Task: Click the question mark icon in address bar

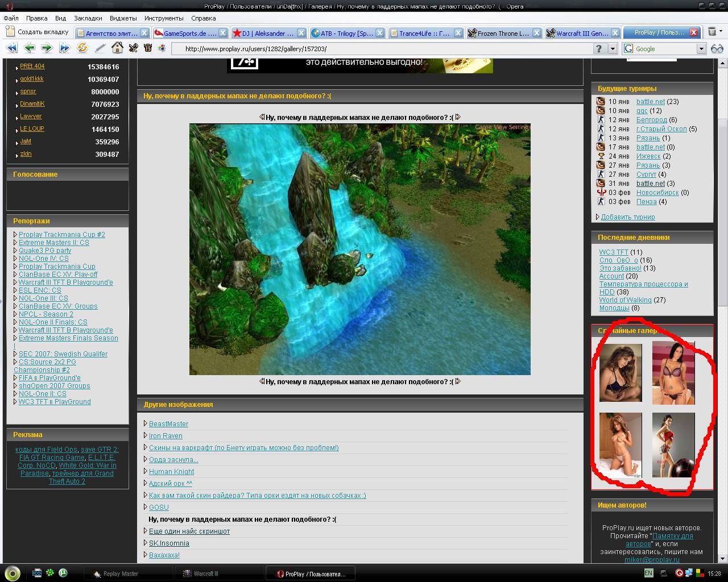Action: click(598, 49)
